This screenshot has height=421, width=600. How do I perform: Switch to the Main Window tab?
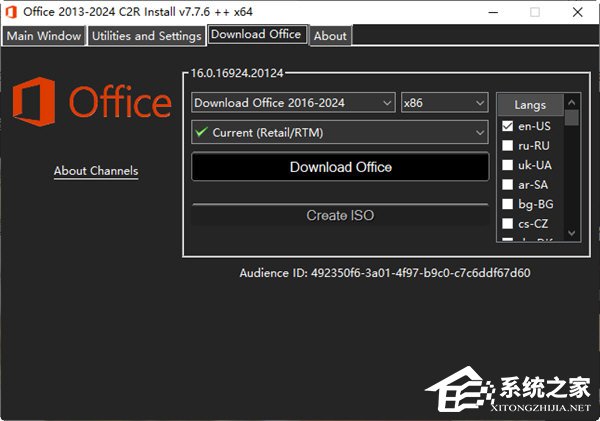pyautogui.click(x=43, y=36)
